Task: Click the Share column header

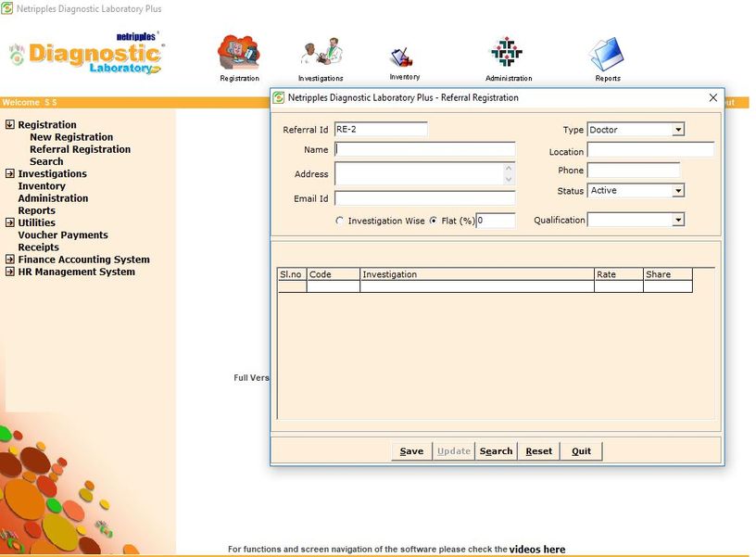Action: 668,274
